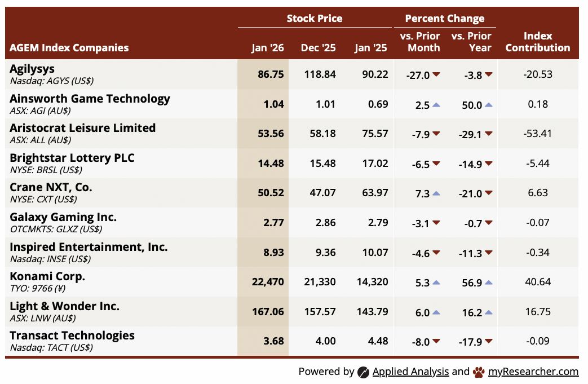Open the Applied Analysis link
The height and width of the screenshot is (384, 588).
410,372
